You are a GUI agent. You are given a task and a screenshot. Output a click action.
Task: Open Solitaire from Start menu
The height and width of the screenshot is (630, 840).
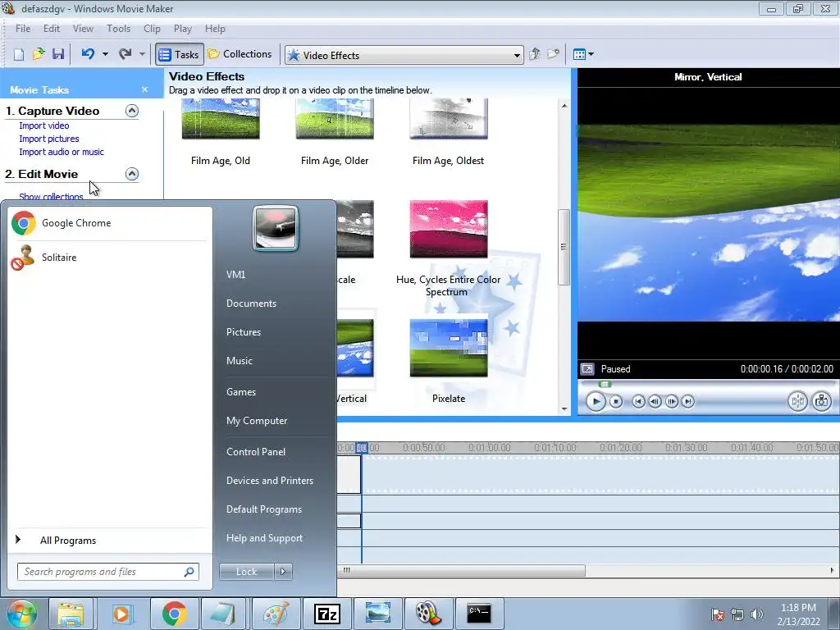click(x=109, y=258)
